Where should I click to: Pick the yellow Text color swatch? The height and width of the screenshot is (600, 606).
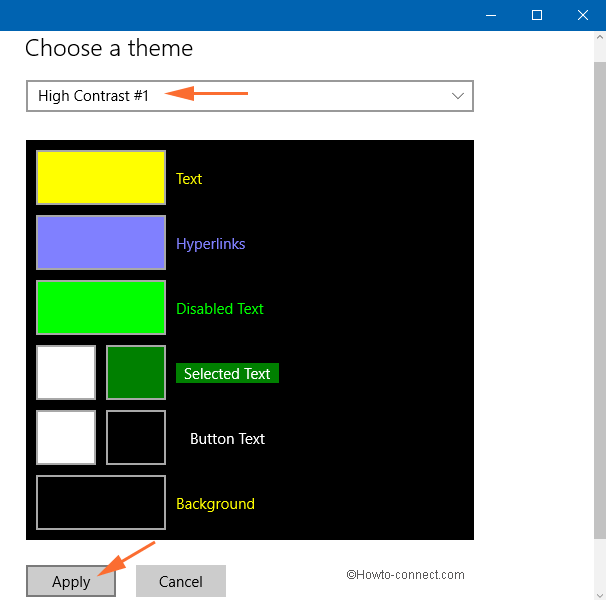tap(101, 177)
